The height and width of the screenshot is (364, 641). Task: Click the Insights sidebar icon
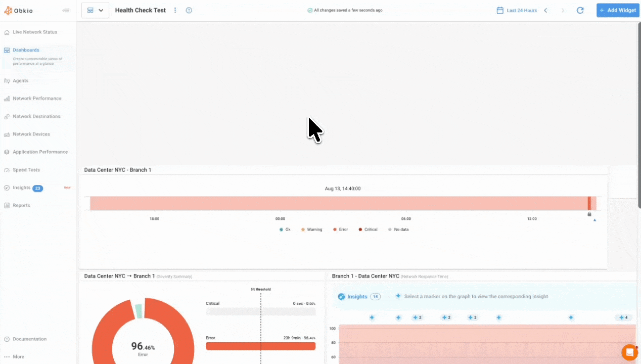coord(7,188)
